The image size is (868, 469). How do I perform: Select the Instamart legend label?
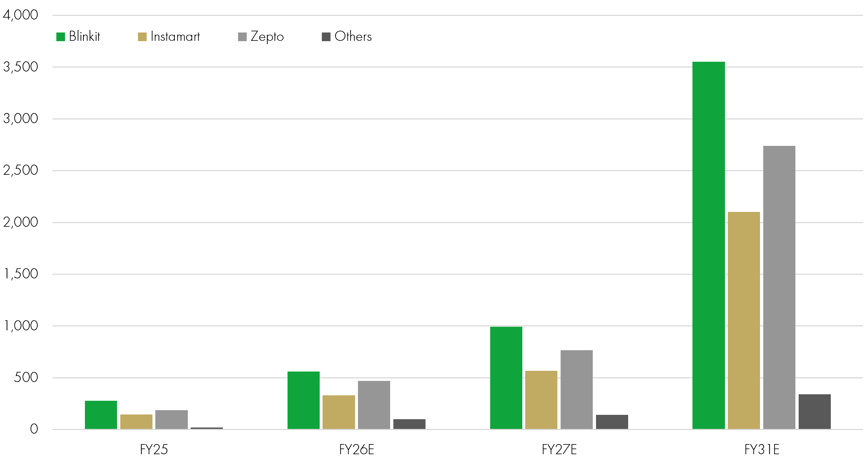pyautogui.click(x=175, y=36)
